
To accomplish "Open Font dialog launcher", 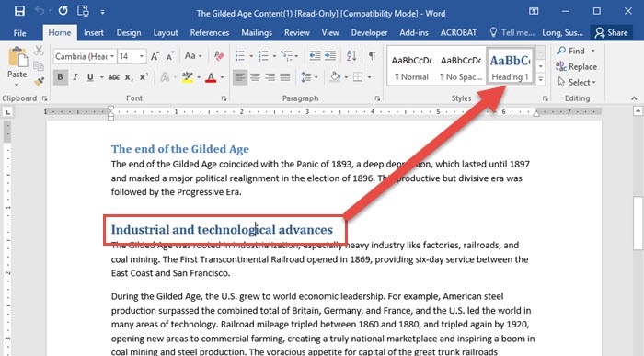I will (x=224, y=98).
